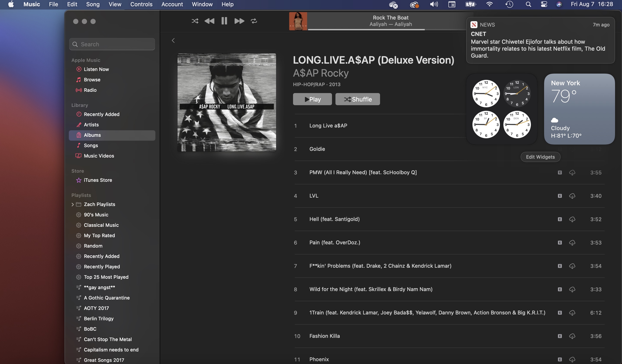Click the LONG.LIVE.A$AP album artwork

click(x=227, y=102)
